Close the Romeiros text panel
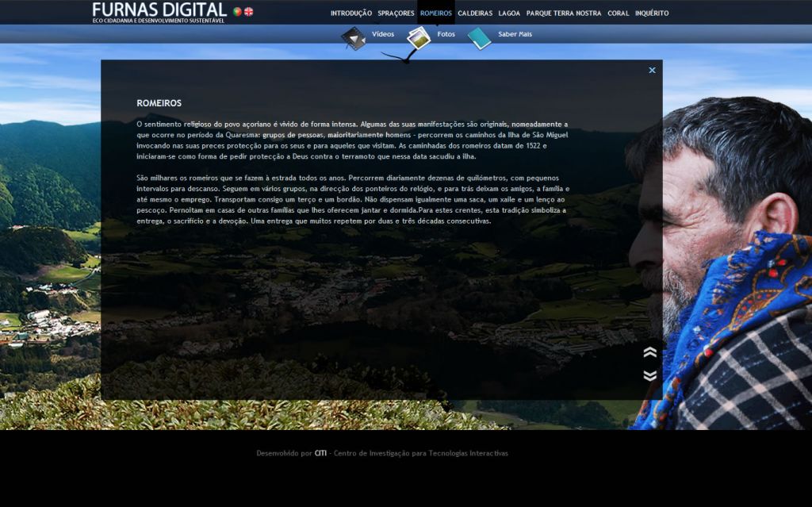812x507 pixels. click(652, 71)
